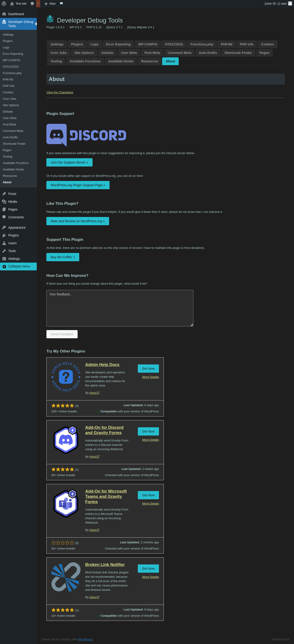This screenshot has width=294, height=644.
Task: Click the Microsoft Teams add-on plugin logo
Action: point(66,503)
